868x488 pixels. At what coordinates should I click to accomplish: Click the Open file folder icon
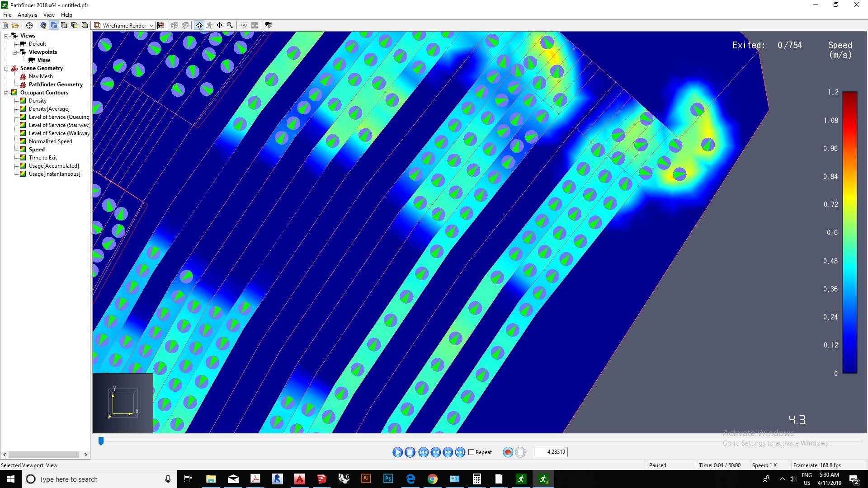(15, 25)
